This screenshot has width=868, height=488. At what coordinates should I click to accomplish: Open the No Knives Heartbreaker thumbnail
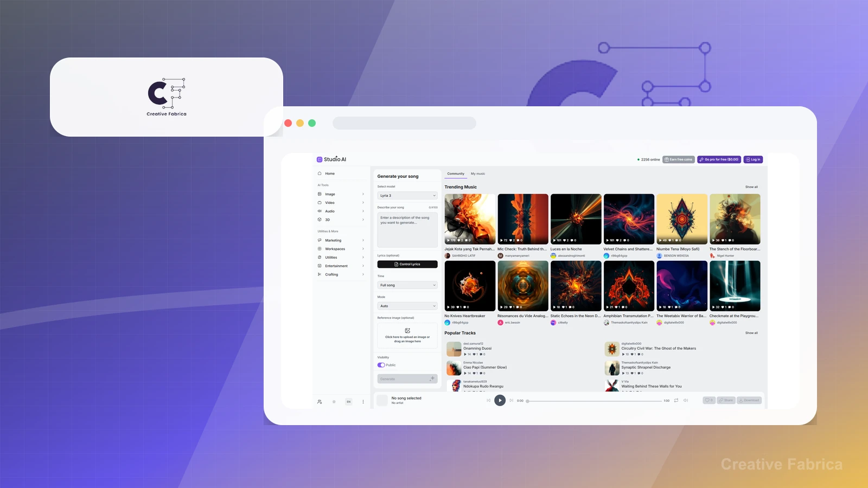click(x=470, y=286)
